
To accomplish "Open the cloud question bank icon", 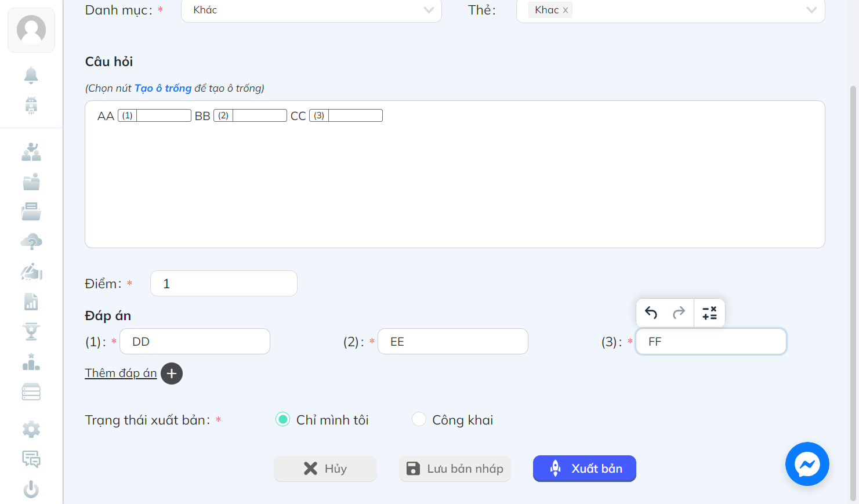I will point(31,242).
